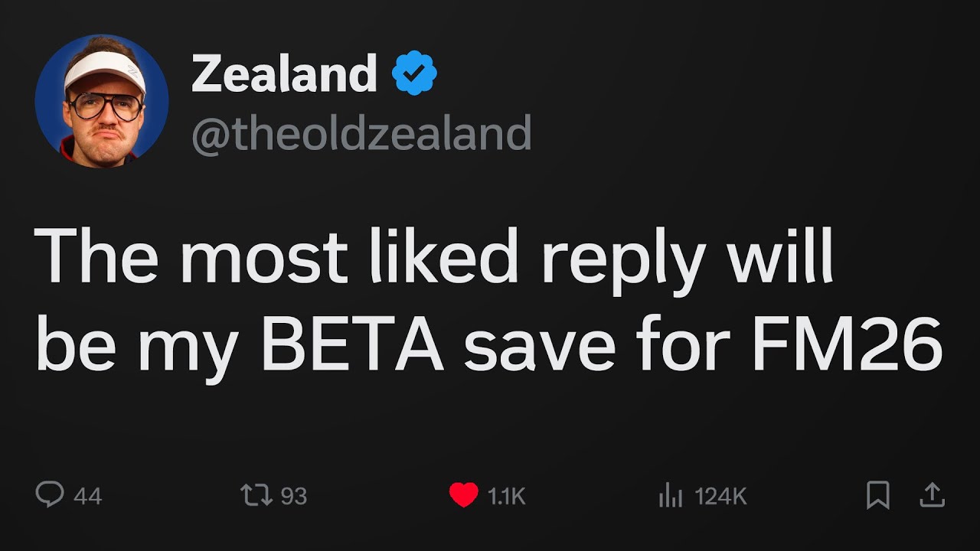Bookmark this tweet
Screen dimensions: 980x551
(877, 495)
